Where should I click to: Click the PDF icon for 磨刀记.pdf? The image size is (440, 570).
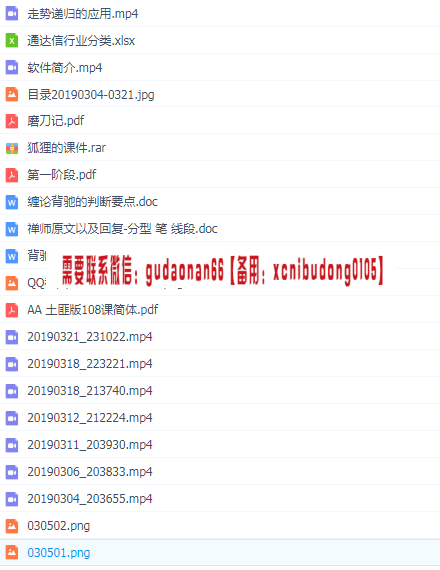click(12, 121)
